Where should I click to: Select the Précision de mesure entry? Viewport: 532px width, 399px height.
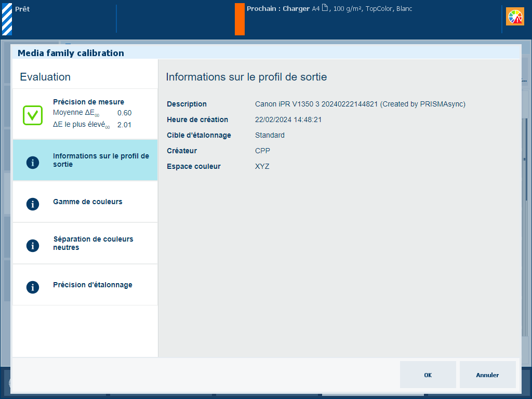click(88, 102)
